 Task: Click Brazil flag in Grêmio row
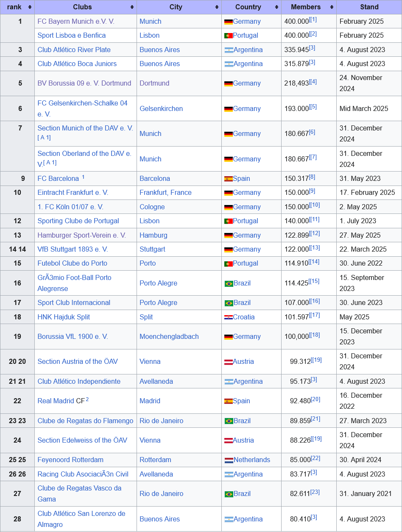pyautogui.click(x=229, y=283)
